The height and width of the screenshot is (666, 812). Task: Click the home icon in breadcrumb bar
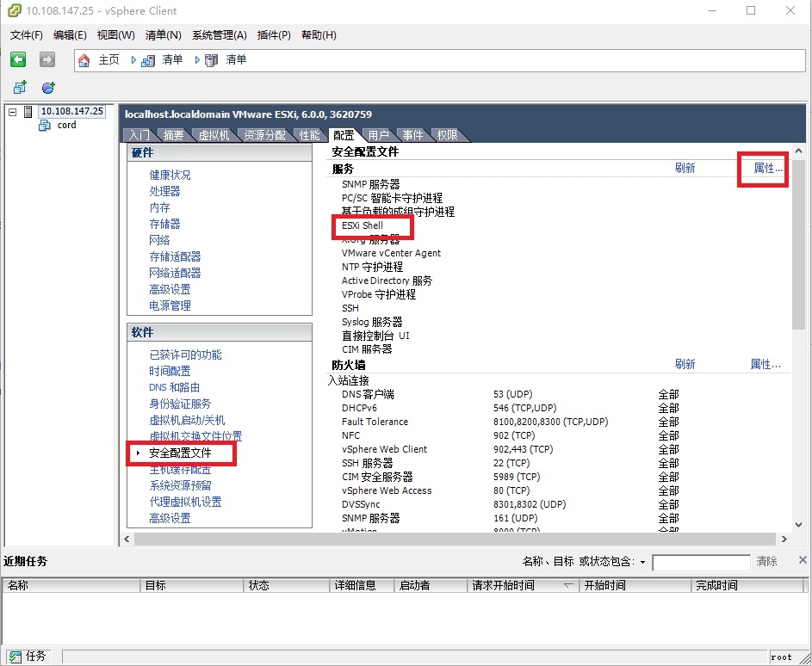(84, 60)
